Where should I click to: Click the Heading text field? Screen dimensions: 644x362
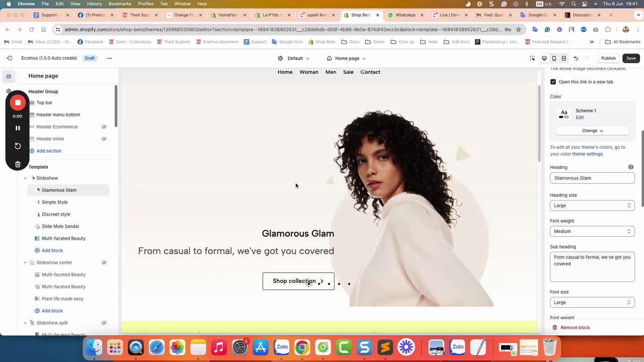click(592, 178)
